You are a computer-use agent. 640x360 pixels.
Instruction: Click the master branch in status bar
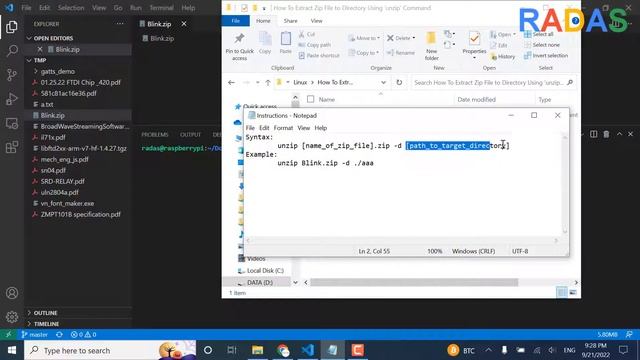35,334
